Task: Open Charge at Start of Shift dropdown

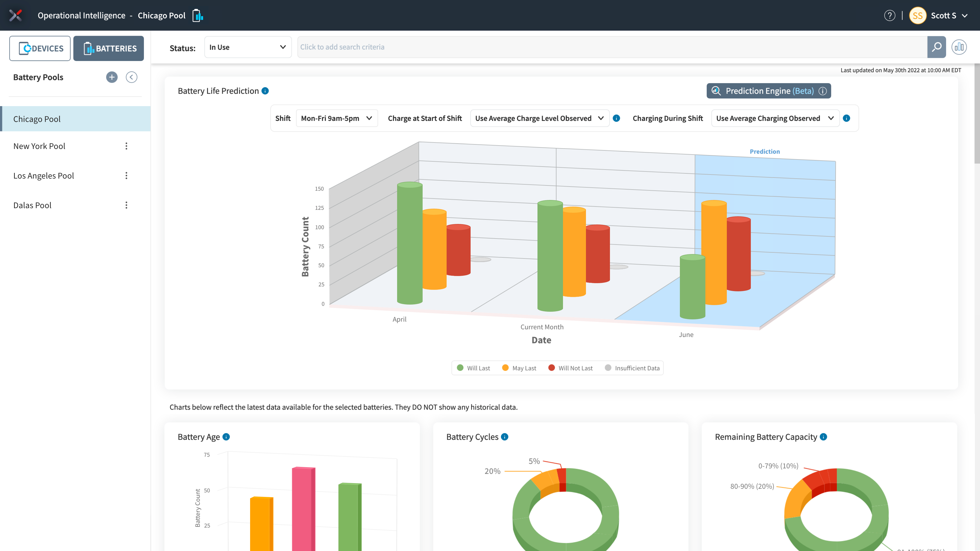Action: pos(540,118)
